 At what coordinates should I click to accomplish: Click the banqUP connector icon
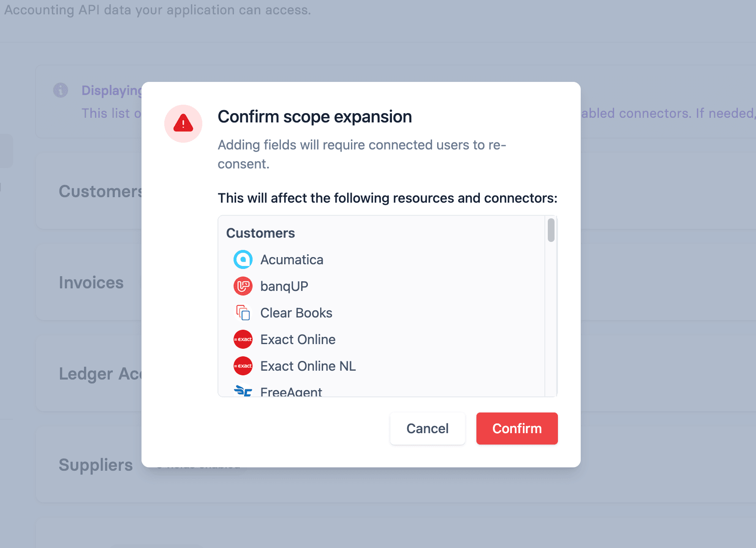point(242,286)
